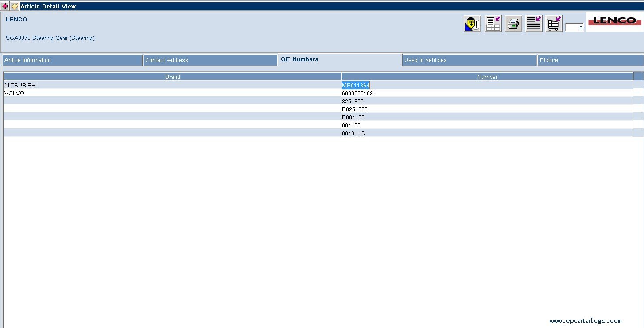Open the Contact Address tab

(x=210, y=60)
